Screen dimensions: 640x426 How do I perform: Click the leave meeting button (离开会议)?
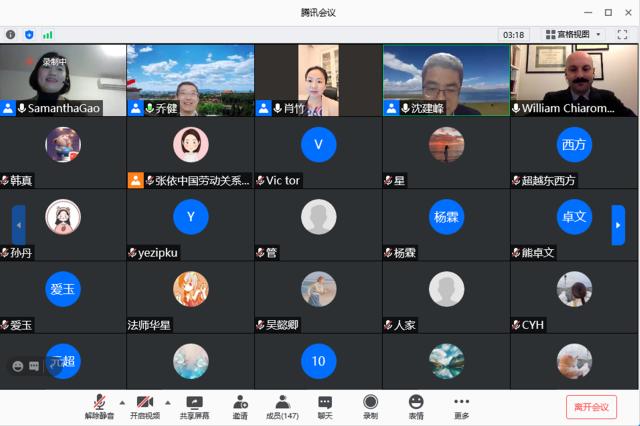[x=591, y=407]
